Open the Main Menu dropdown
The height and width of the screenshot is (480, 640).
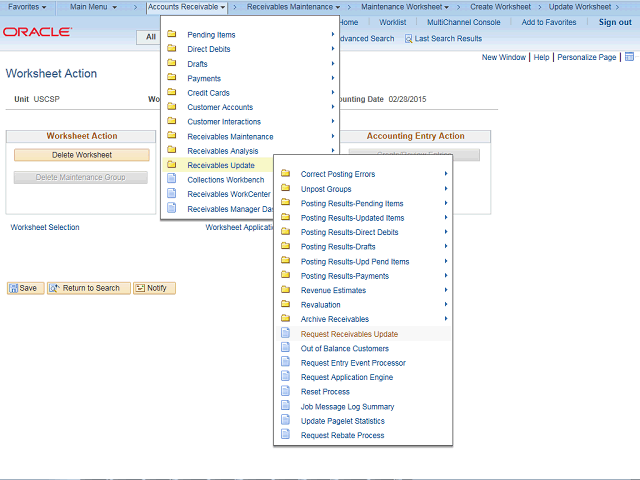coord(93,7)
